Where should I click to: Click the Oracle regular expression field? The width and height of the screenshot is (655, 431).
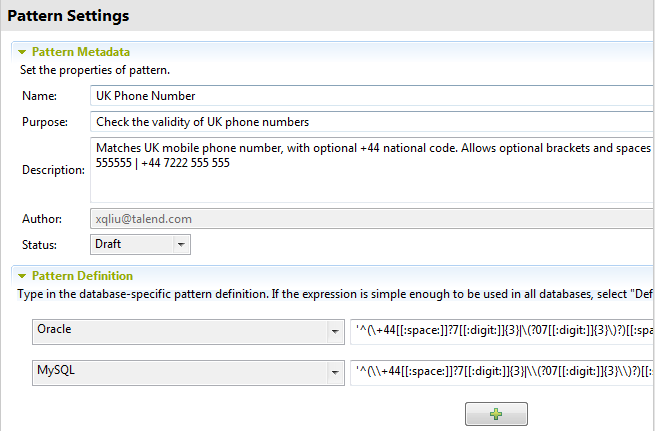point(502,329)
